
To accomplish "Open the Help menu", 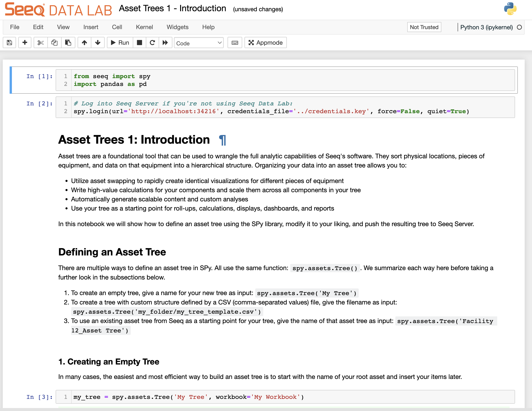I will pos(208,27).
